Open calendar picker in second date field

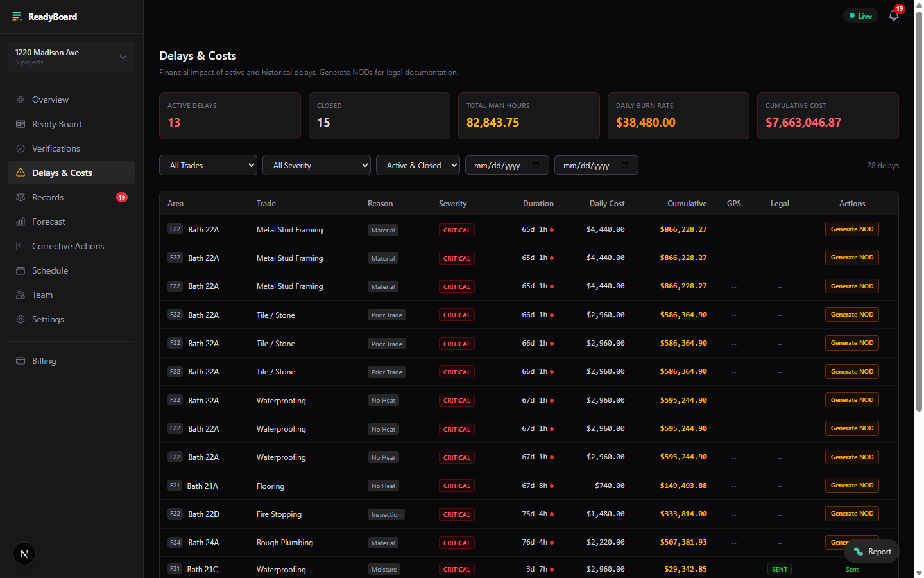point(625,165)
